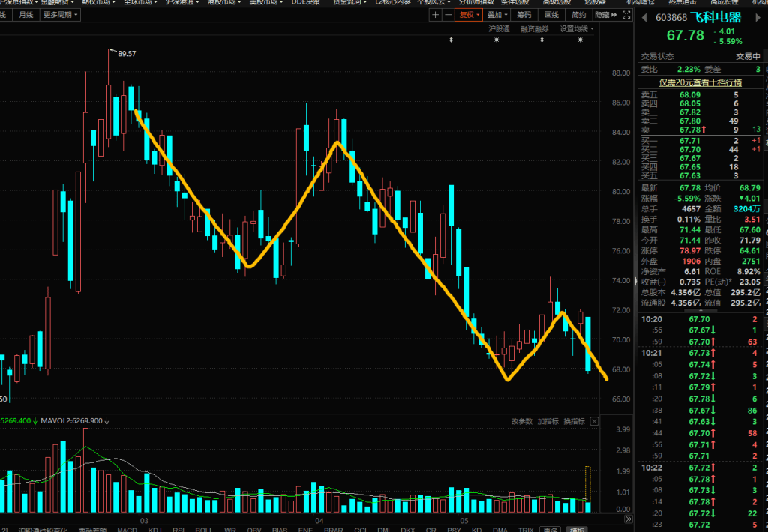Click the last asterisk event marker above chart

click(x=580, y=40)
